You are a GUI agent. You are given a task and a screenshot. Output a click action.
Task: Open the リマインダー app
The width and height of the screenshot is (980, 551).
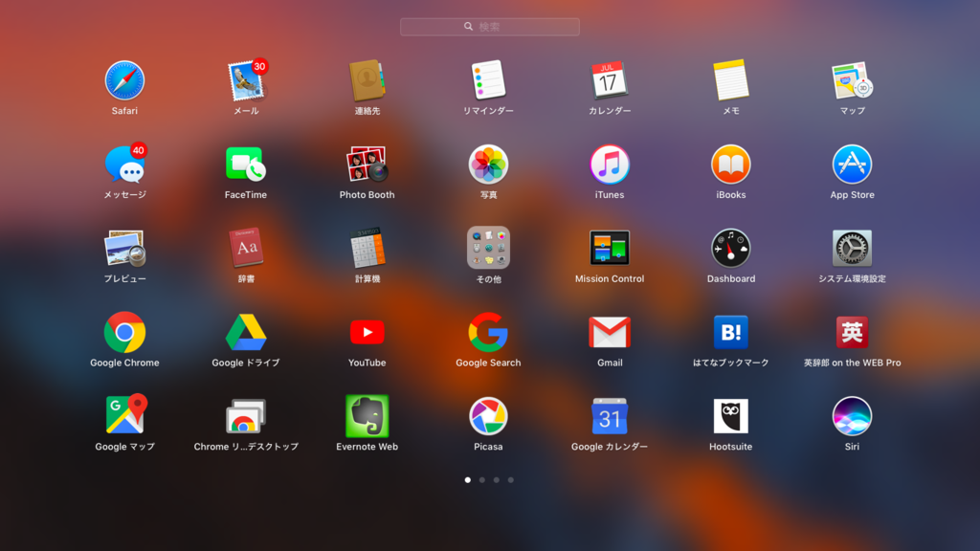pyautogui.click(x=488, y=80)
